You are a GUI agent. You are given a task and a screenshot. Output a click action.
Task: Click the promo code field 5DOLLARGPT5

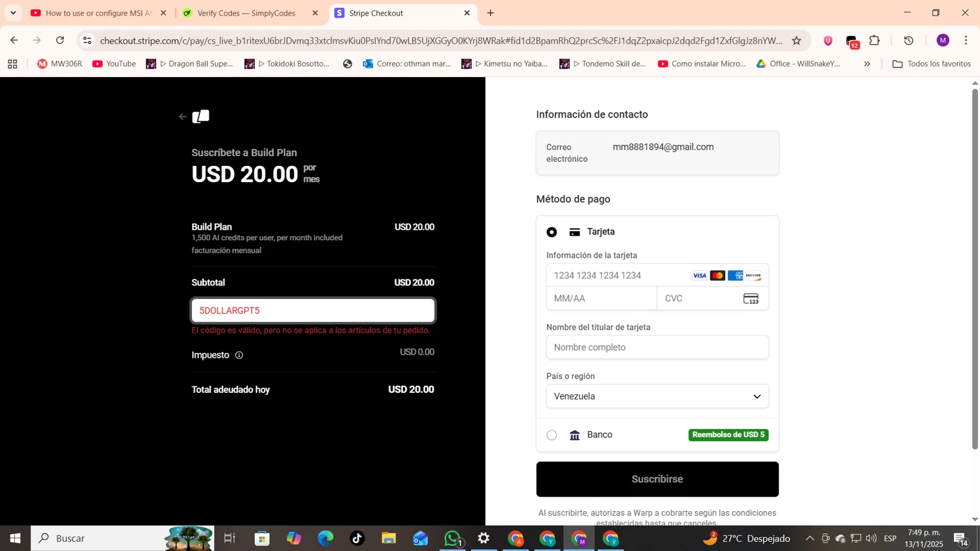coord(313,311)
